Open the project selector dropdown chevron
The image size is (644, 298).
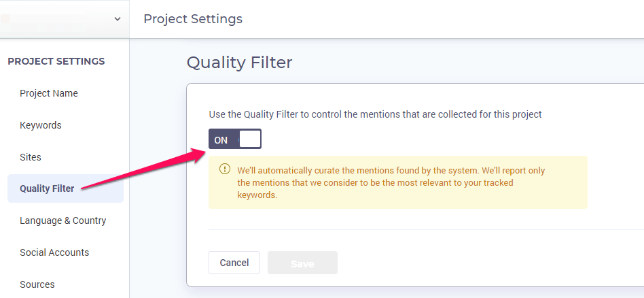[x=118, y=19]
